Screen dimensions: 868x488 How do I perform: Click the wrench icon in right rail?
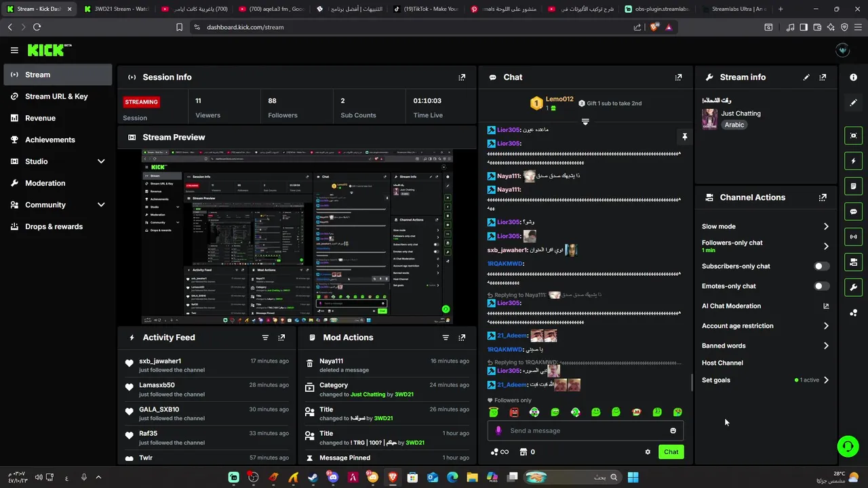tap(853, 287)
